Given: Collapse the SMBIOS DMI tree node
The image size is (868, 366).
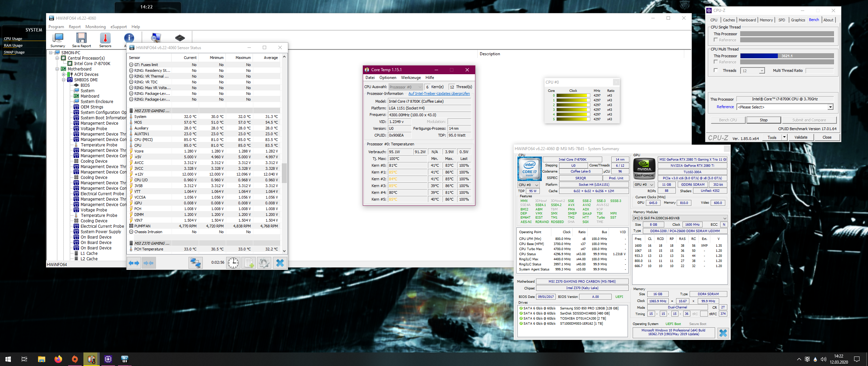Looking at the screenshot, I should 63,80.
